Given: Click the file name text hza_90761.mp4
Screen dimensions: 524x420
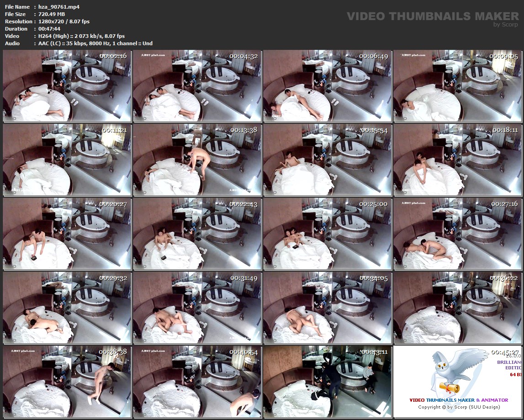Looking at the screenshot, I should pos(59,7).
